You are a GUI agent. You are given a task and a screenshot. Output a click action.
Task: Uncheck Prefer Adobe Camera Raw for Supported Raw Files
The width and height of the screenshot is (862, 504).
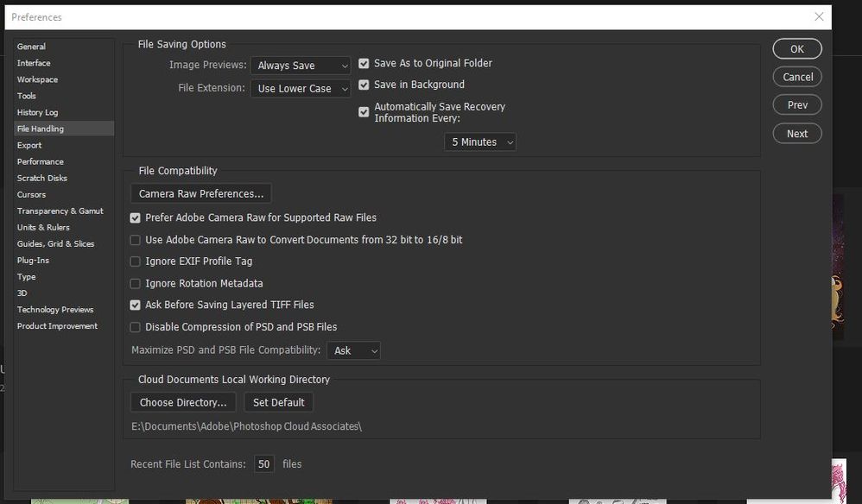[135, 218]
